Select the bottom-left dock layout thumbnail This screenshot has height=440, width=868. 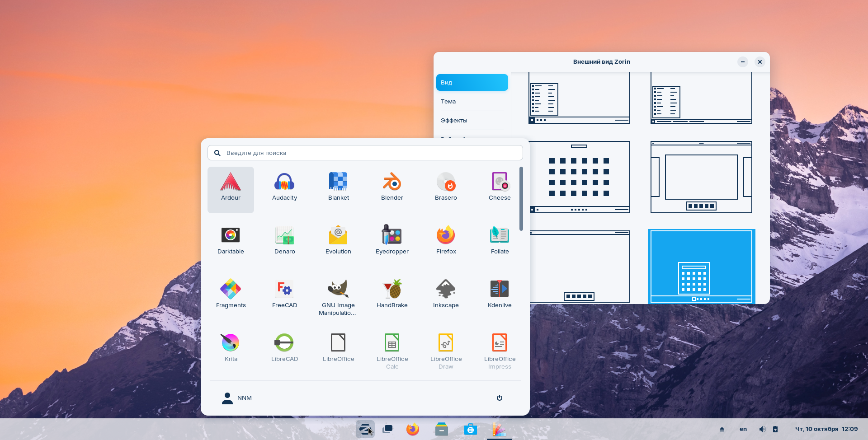coord(579,267)
